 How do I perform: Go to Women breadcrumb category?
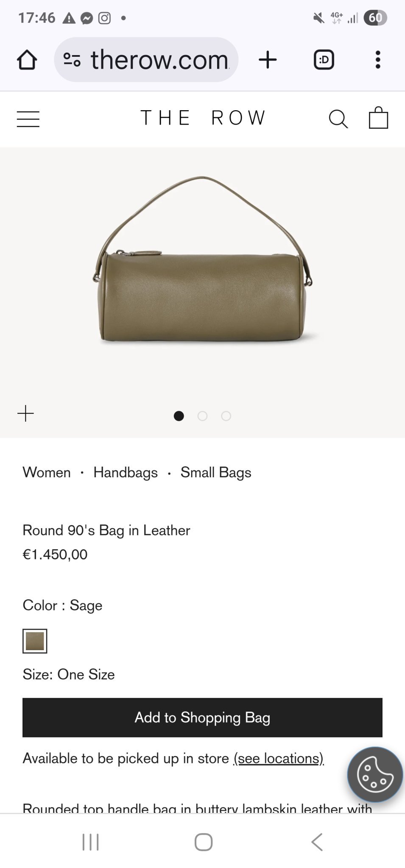(x=47, y=472)
